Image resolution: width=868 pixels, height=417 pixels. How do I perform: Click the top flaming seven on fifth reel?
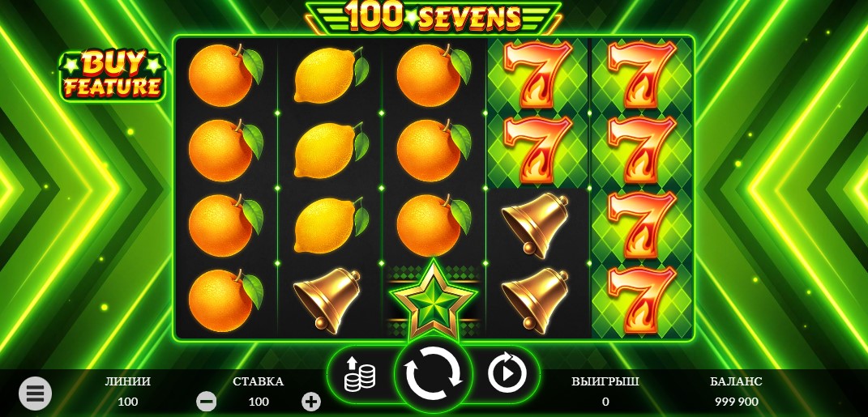[642, 74]
